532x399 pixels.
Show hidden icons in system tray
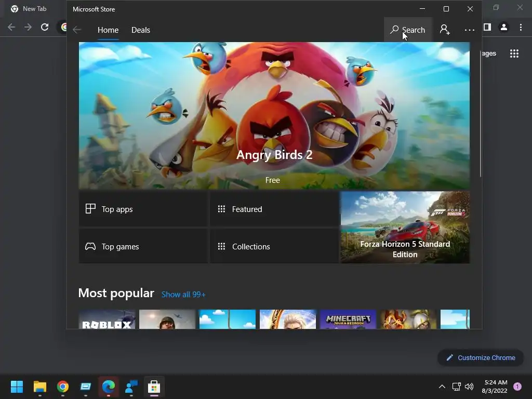tap(442, 387)
